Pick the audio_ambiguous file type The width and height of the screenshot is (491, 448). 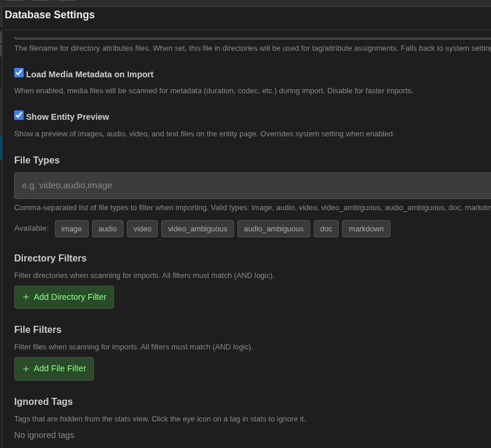[274, 228]
